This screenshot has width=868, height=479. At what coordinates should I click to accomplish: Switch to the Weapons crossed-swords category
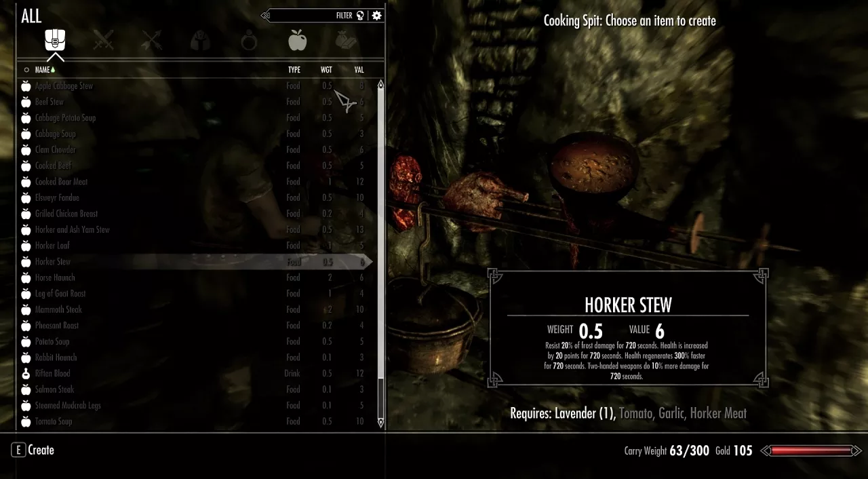click(x=103, y=41)
